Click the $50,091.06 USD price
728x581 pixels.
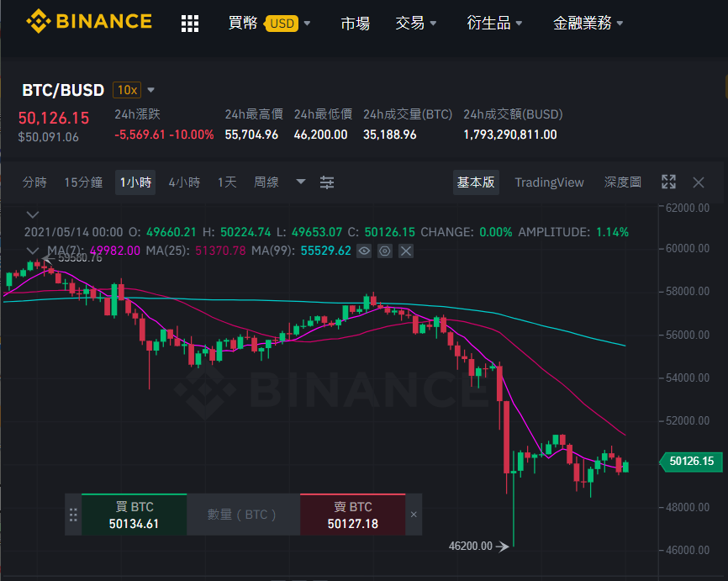point(48,137)
